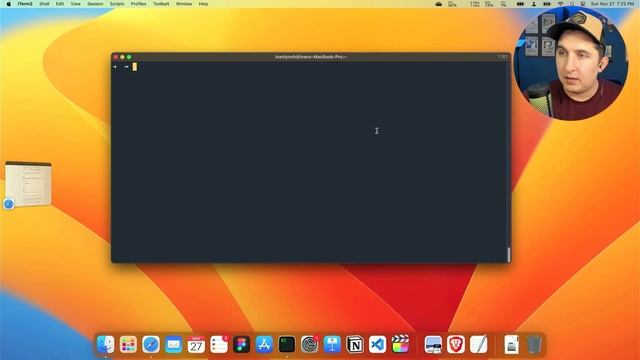
Task: Launch Keynote from the dock
Action: 332,344
